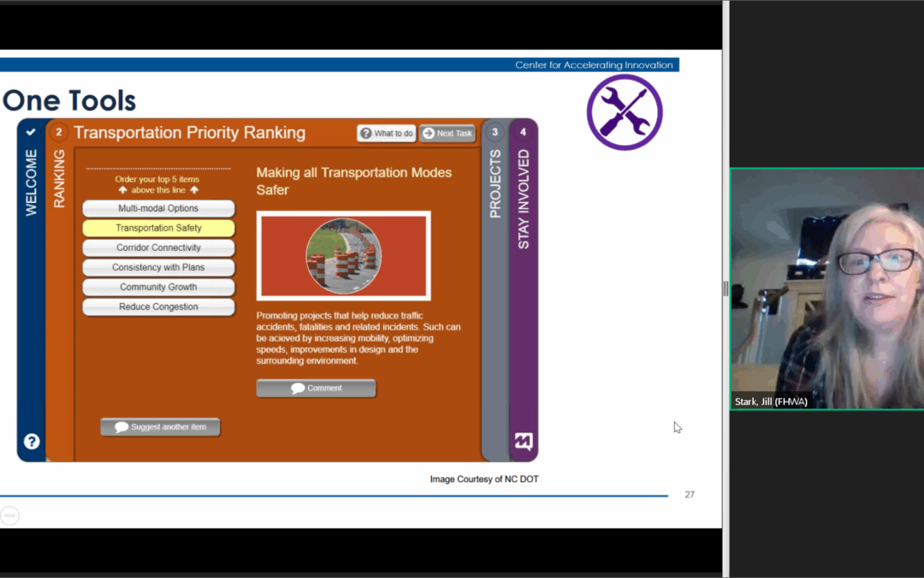This screenshot has width=924, height=578.
Task: Click the checkmark on the Welcome tab
Action: coord(31,132)
